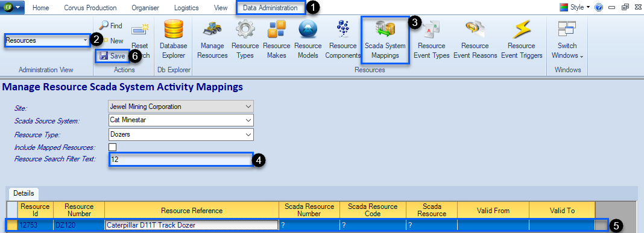This screenshot has height=233, width=644.
Task: Switch to the Home tab
Action: (40, 8)
